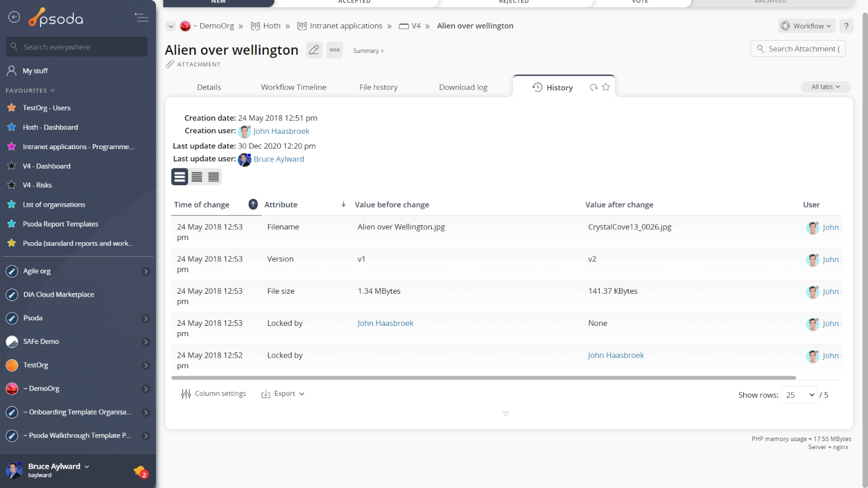Image resolution: width=868 pixels, height=488 pixels.
Task: Click the refresh icon on History tab
Action: 593,87
